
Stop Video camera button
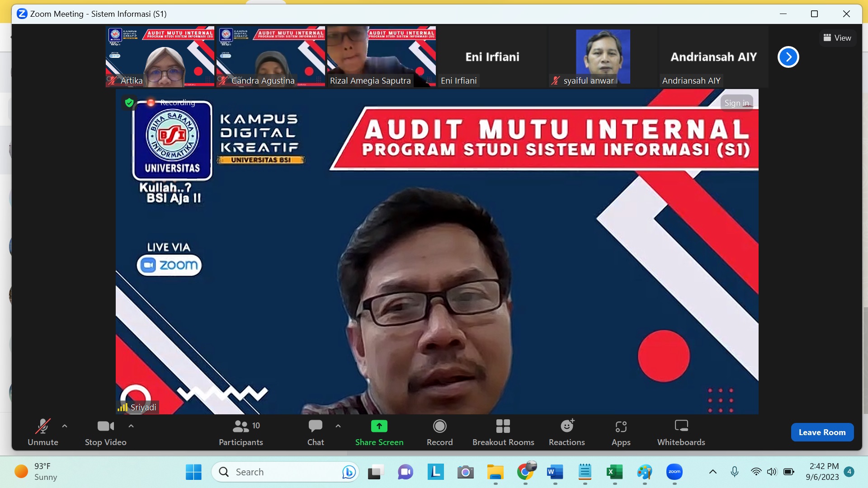(106, 432)
